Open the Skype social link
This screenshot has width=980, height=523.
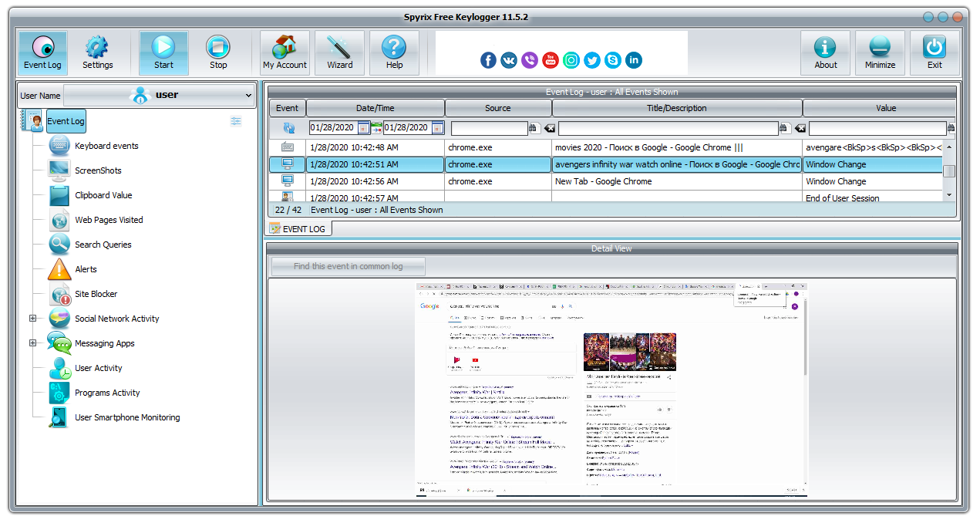[x=613, y=60]
